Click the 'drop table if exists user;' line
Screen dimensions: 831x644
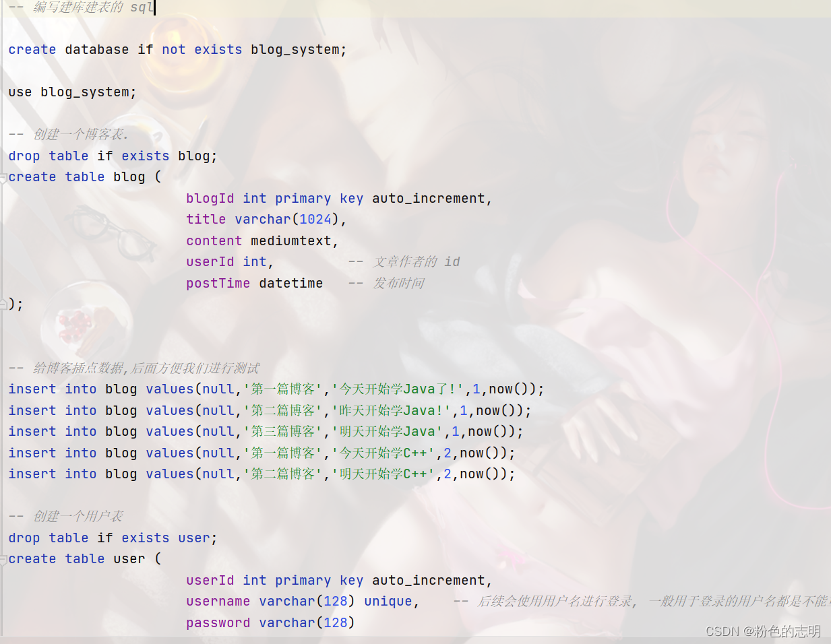tap(113, 538)
